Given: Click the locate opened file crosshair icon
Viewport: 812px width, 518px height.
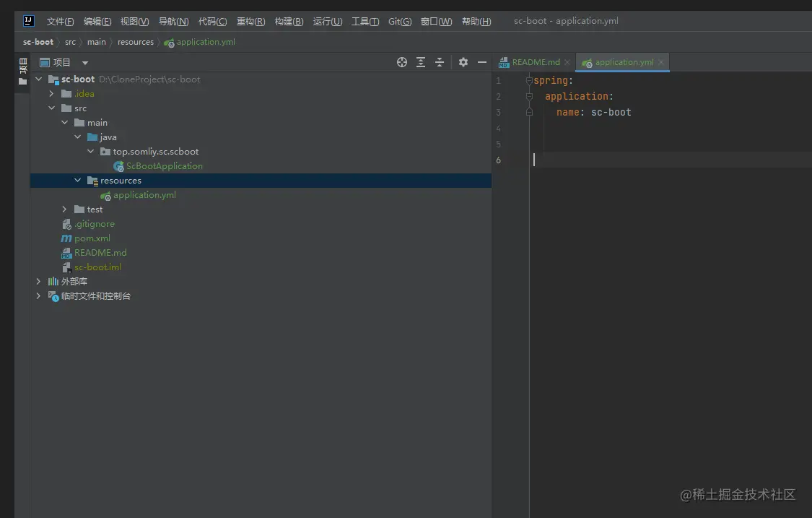Looking at the screenshot, I should (402, 62).
